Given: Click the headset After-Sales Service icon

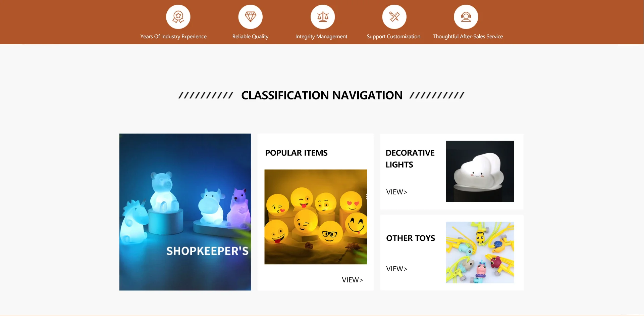Looking at the screenshot, I should pyautogui.click(x=466, y=17).
